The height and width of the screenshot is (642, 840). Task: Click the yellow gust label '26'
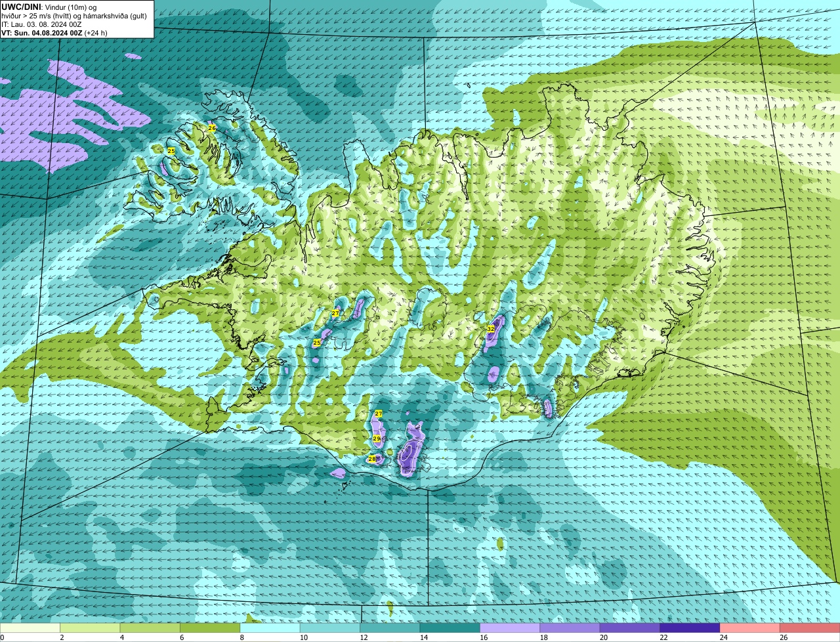tap(211, 128)
